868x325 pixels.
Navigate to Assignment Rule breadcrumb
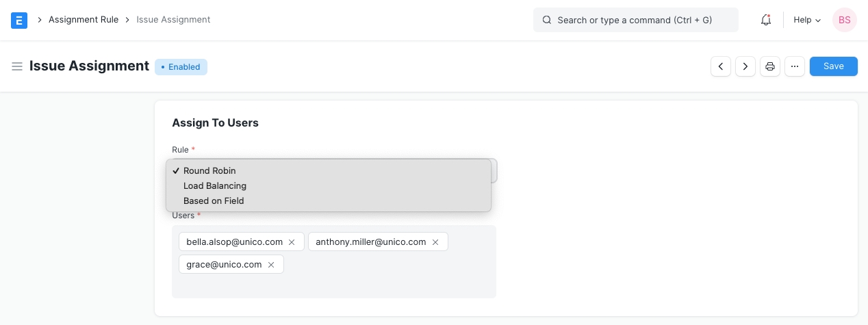[x=83, y=20]
